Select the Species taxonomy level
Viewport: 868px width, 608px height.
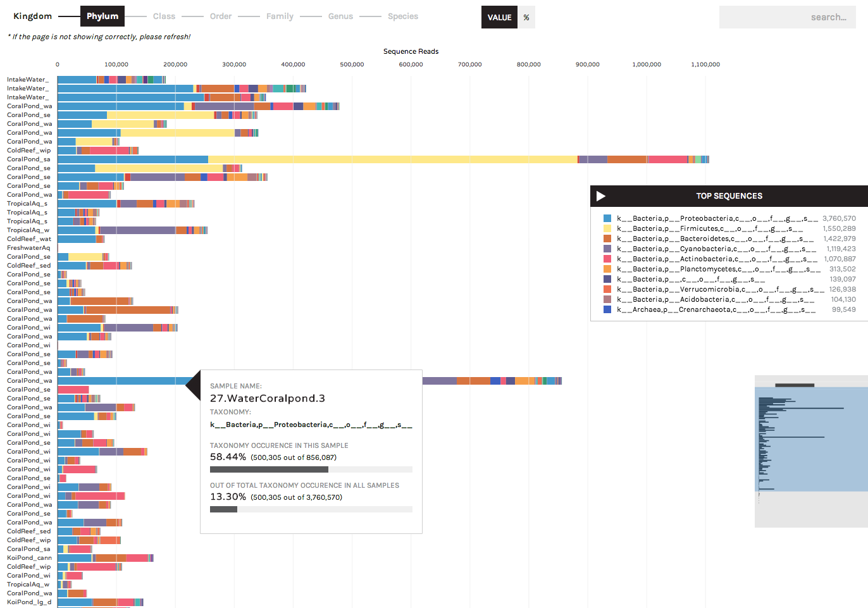click(x=403, y=16)
